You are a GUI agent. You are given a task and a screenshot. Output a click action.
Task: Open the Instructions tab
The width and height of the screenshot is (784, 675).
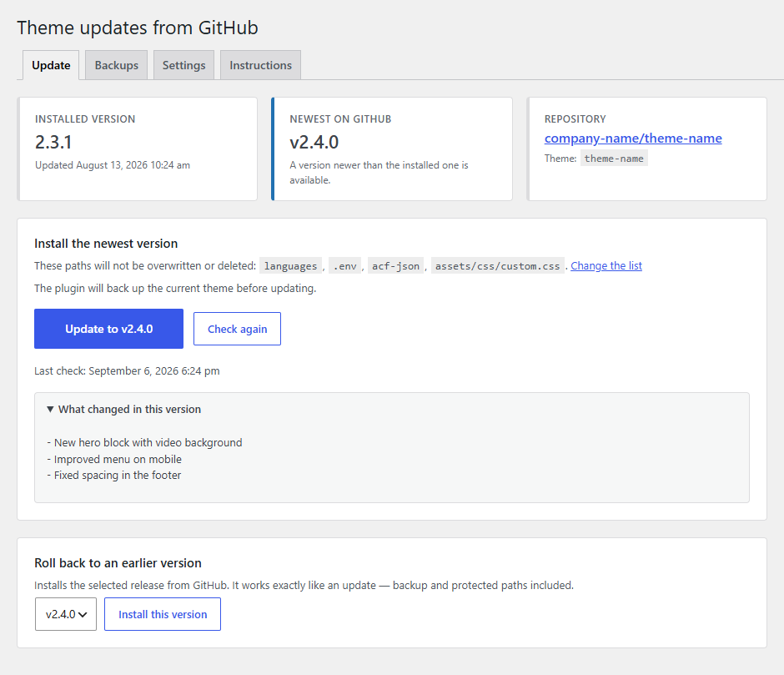pos(260,65)
